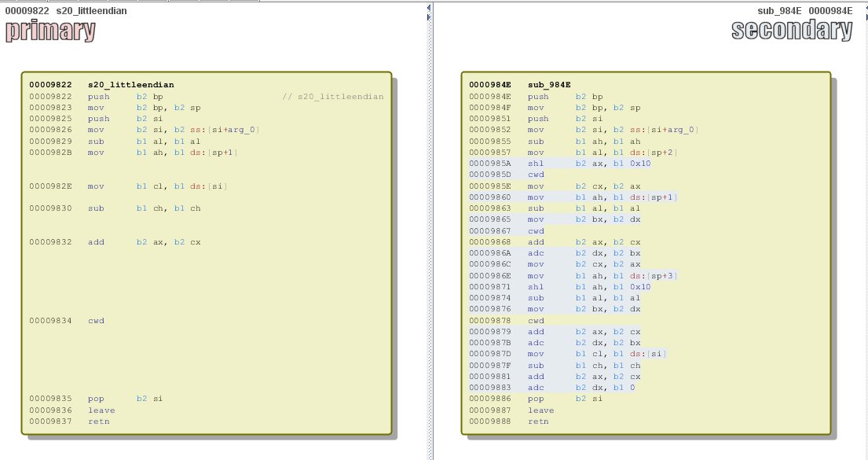Collapse the primary pane with the left splitter arrow
Screen dimensions: 868x460
pos(428,8)
